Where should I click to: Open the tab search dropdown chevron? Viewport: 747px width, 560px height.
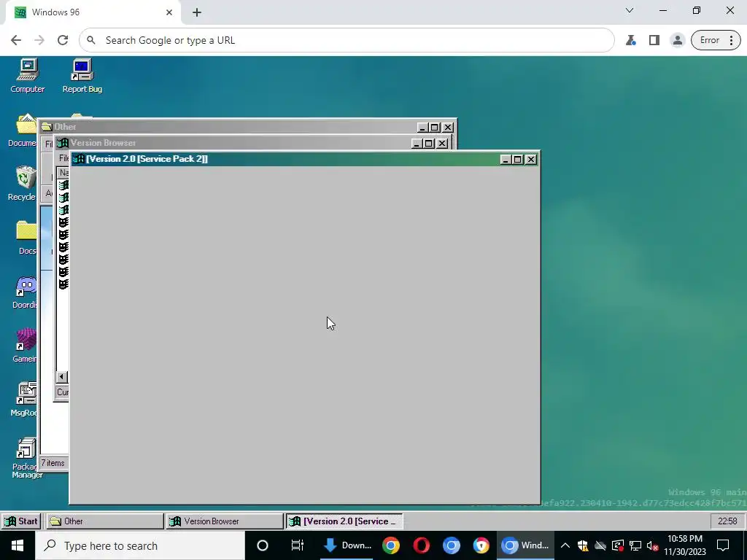630,10
